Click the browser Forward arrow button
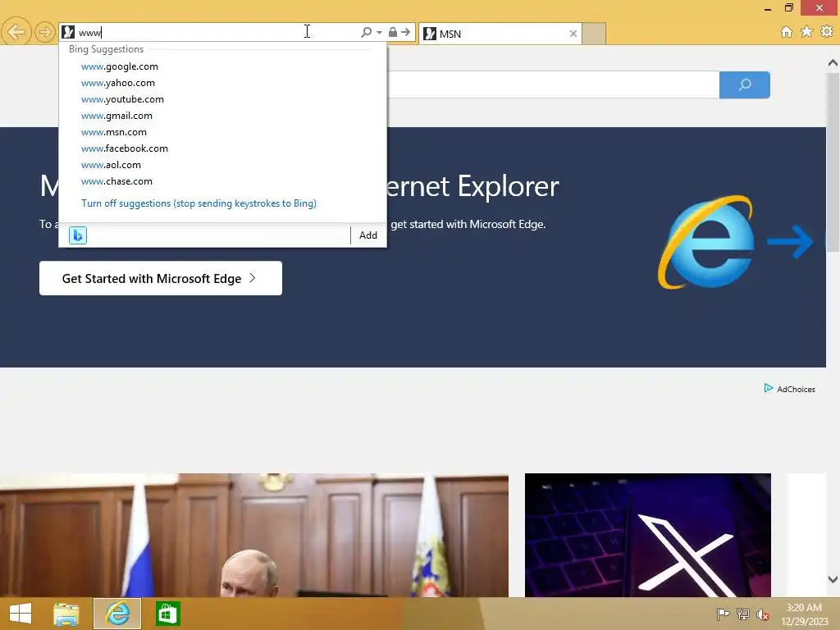This screenshot has width=840, height=630. click(45, 32)
